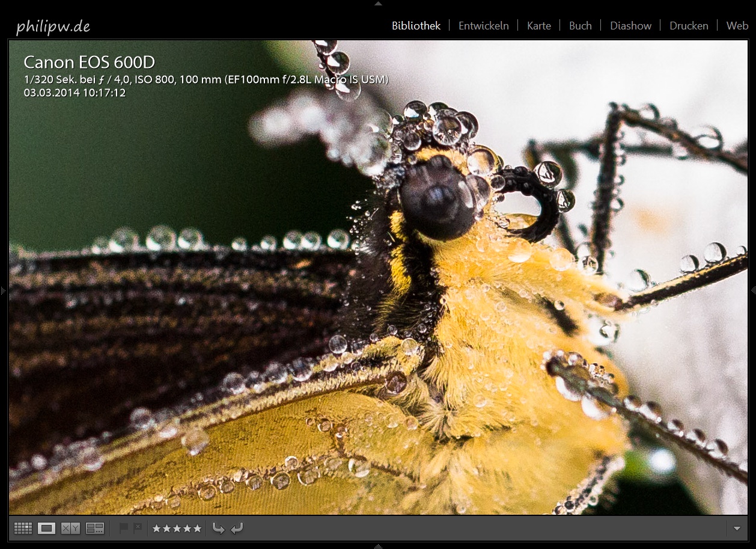Set rating to two stars
Screen dimensions: 756x549
[x=166, y=529]
